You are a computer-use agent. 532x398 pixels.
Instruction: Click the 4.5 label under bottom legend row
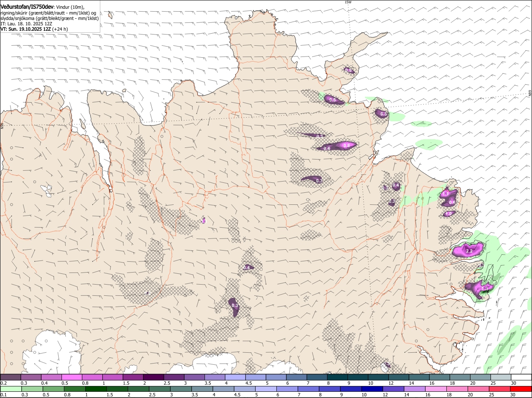point(237,395)
